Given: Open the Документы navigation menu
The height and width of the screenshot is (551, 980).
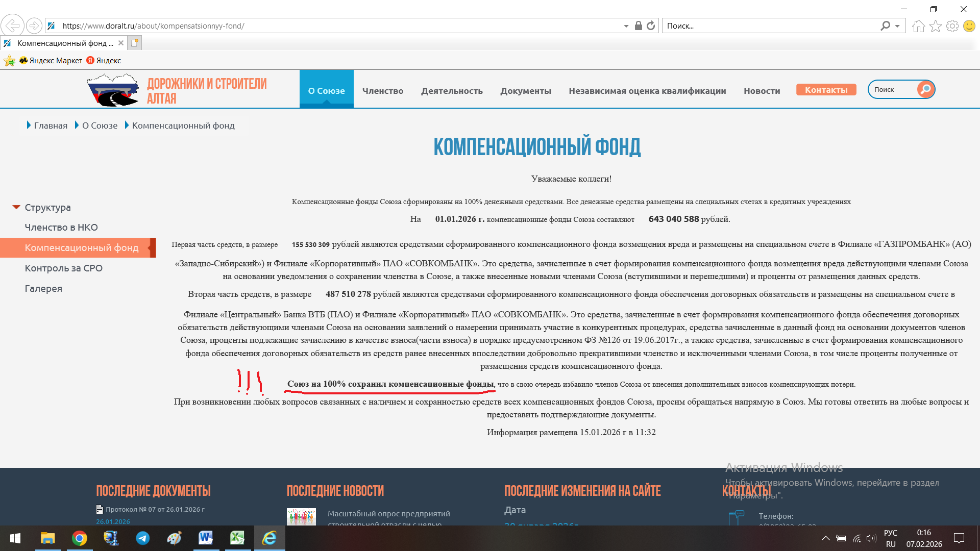Looking at the screenshot, I should 525,91.
